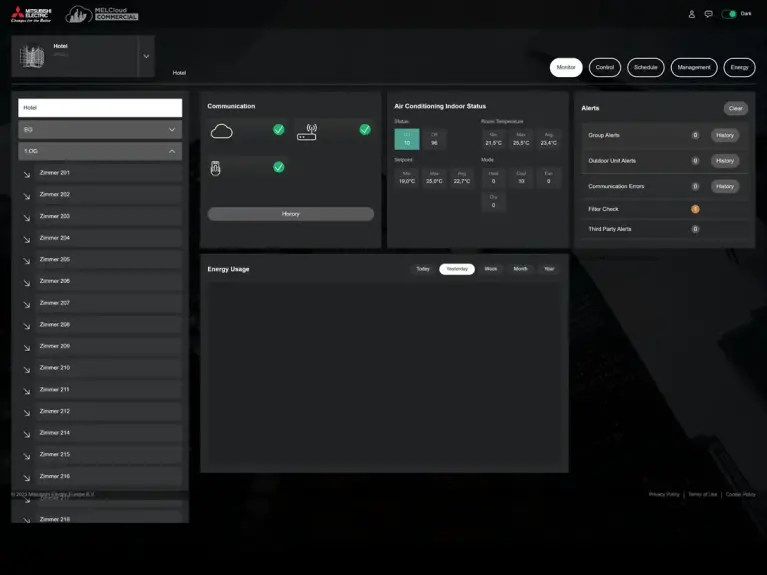The width and height of the screenshot is (767, 575).
Task: Show Energy Usage for Today
Action: pos(423,269)
